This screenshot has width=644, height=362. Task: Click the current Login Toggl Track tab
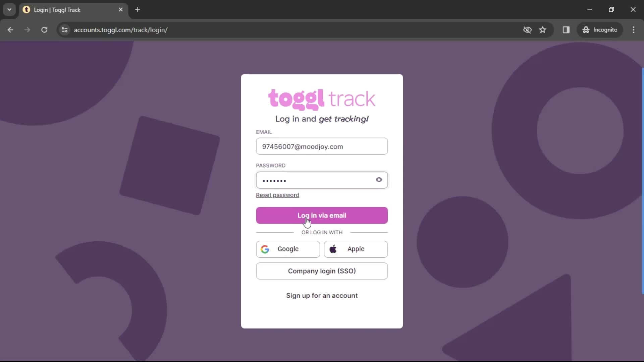click(x=72, y=10)
